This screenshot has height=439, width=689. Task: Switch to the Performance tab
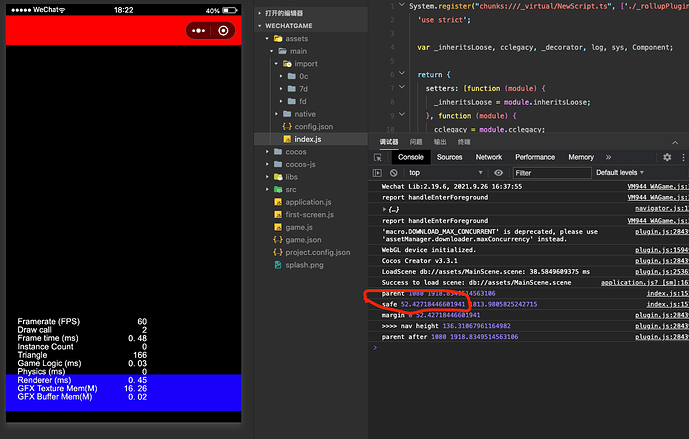tap(535, 157)
